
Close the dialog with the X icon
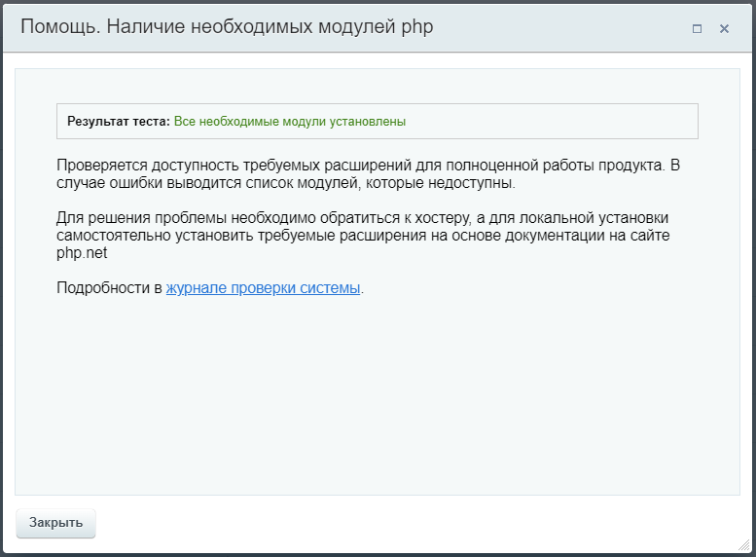pos(724,29)
